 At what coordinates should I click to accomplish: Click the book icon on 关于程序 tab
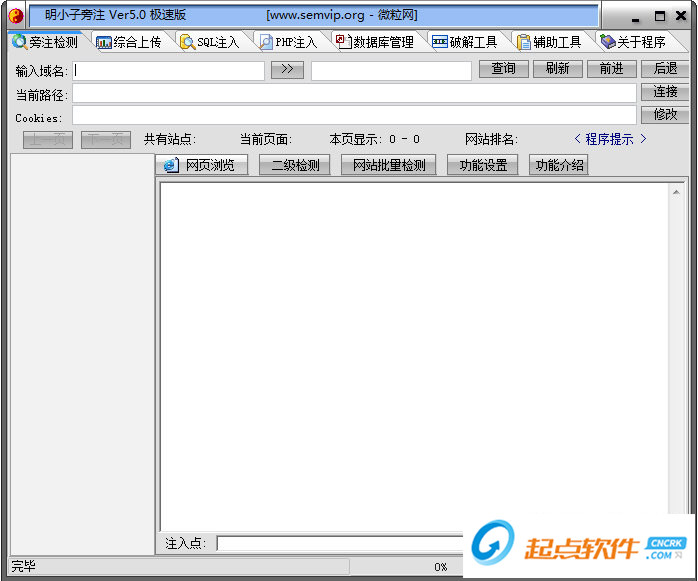click(607, 42)
